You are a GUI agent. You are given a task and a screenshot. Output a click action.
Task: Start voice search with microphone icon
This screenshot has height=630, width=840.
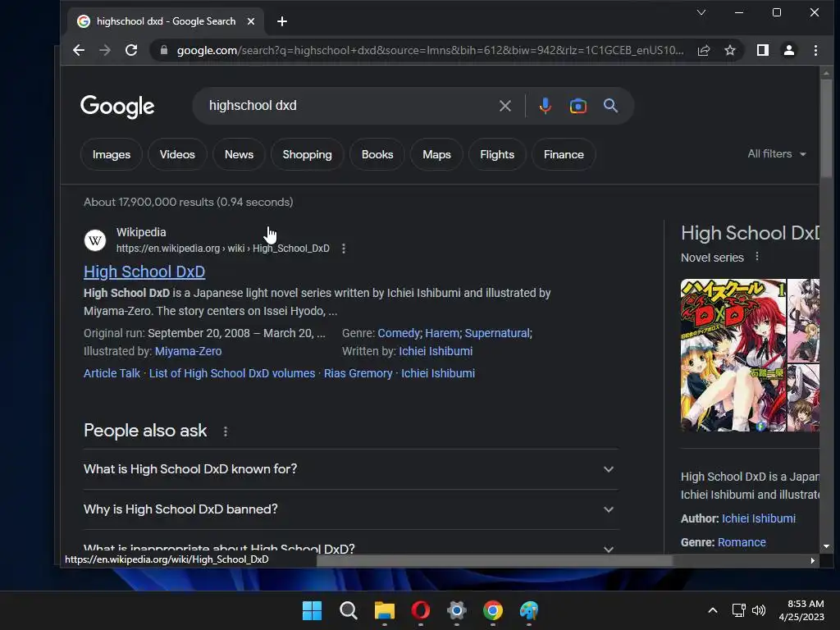pos(546,106)
